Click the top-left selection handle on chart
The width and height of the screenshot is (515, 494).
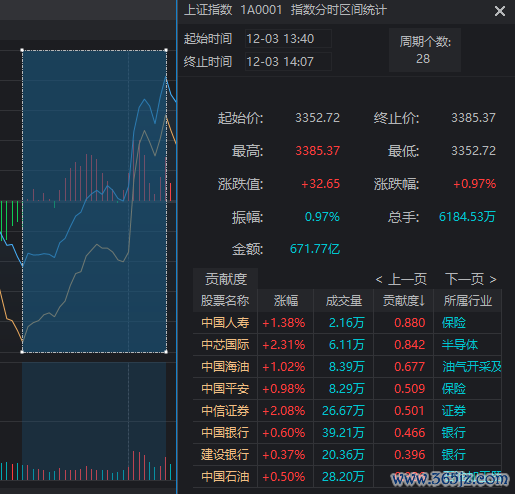coord(22,50)
